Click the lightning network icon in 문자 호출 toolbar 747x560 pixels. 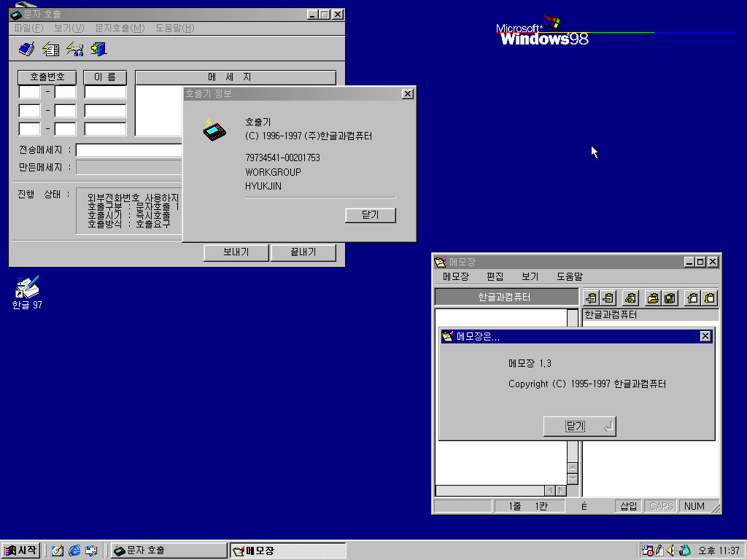coord(75,49)
